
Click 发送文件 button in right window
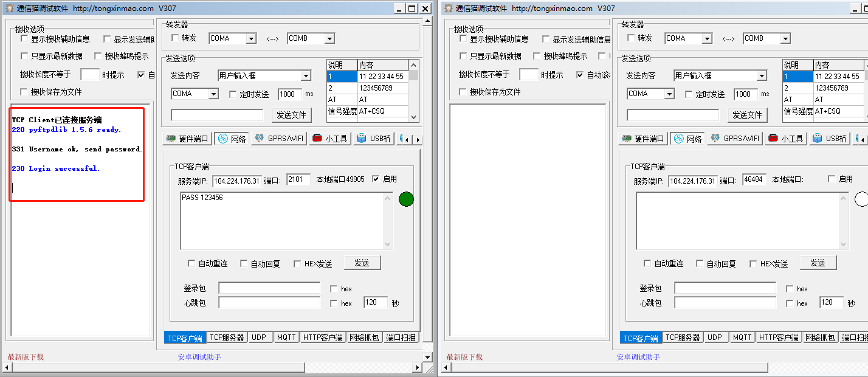[748, 115]
